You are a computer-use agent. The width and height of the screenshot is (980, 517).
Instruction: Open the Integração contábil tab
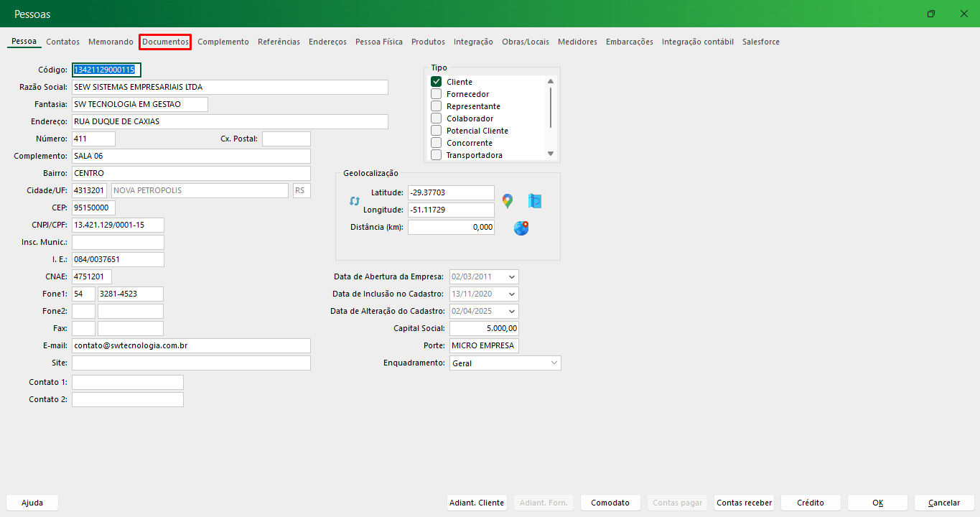(698, 42)
